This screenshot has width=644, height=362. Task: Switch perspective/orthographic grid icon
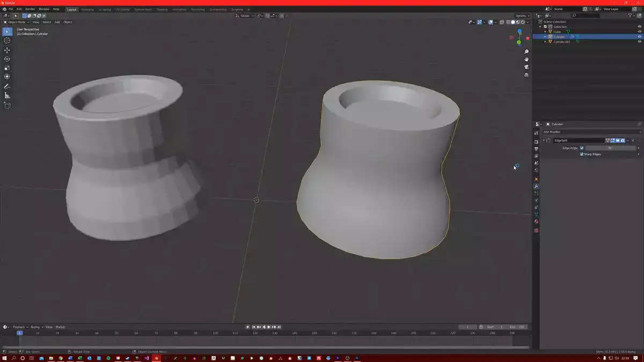tap(526, 75)
